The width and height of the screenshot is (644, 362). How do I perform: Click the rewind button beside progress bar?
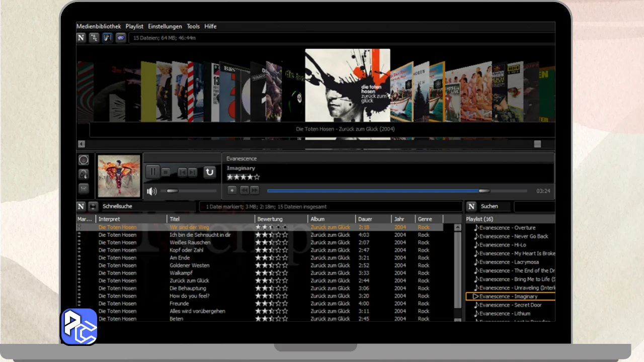[x=244, y=190]
